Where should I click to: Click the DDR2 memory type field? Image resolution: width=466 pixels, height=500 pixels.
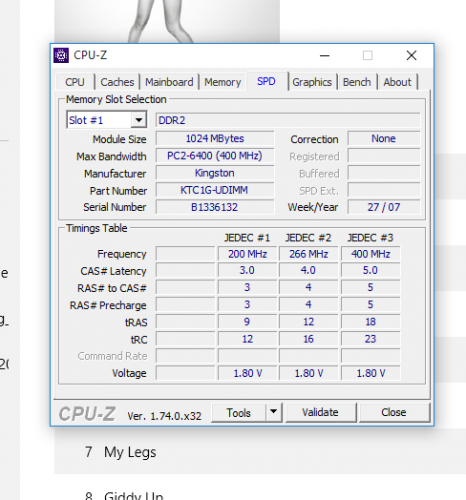pyautogui.click(x=288, y=120)
